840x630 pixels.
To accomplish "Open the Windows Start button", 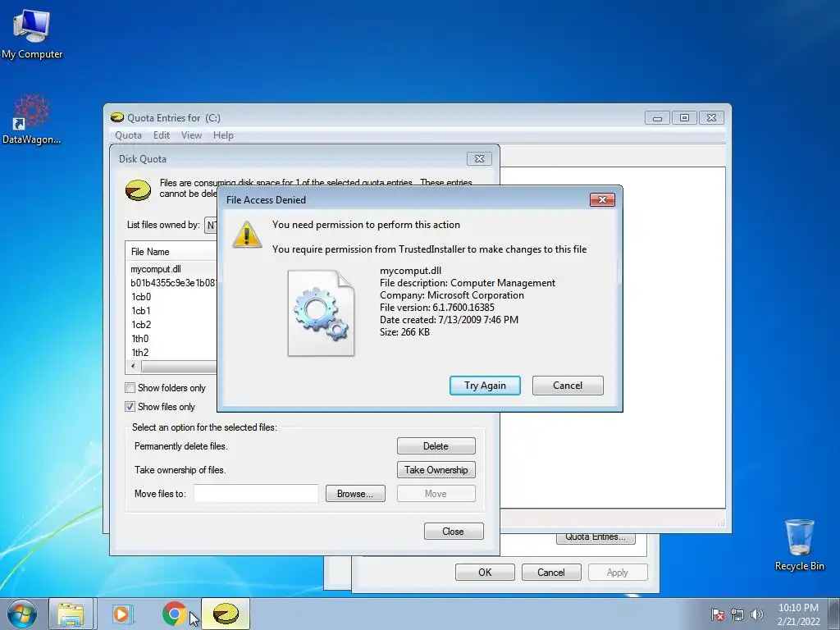I will click(x=22, y=614).
